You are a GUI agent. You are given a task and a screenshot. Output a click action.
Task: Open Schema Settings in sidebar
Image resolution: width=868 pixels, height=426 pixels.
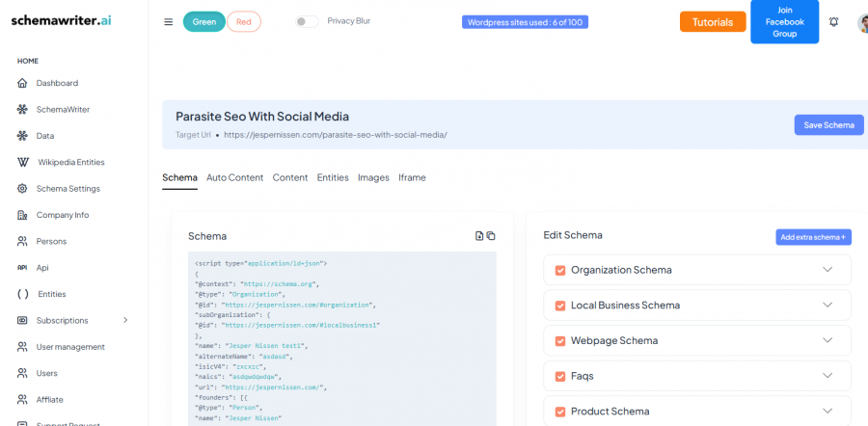[x=68, y=189]
